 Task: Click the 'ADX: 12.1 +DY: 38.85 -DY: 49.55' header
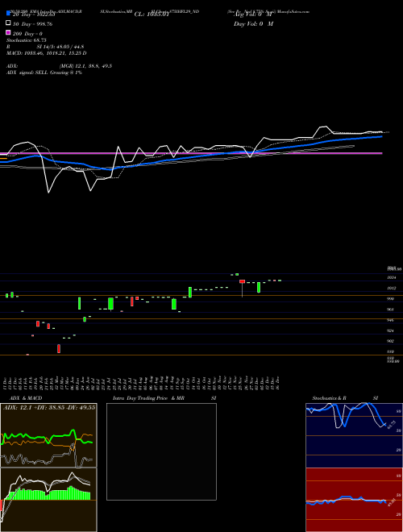pos(49,407)
